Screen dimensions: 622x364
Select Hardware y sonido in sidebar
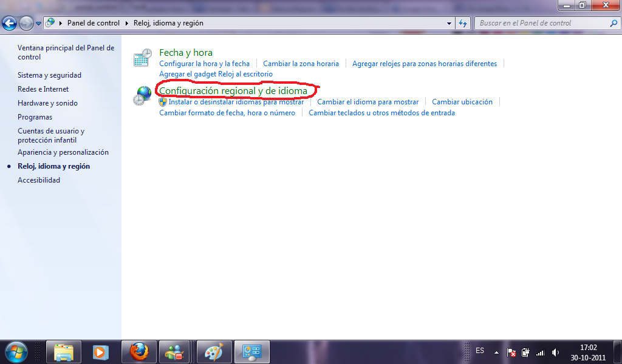47,103
